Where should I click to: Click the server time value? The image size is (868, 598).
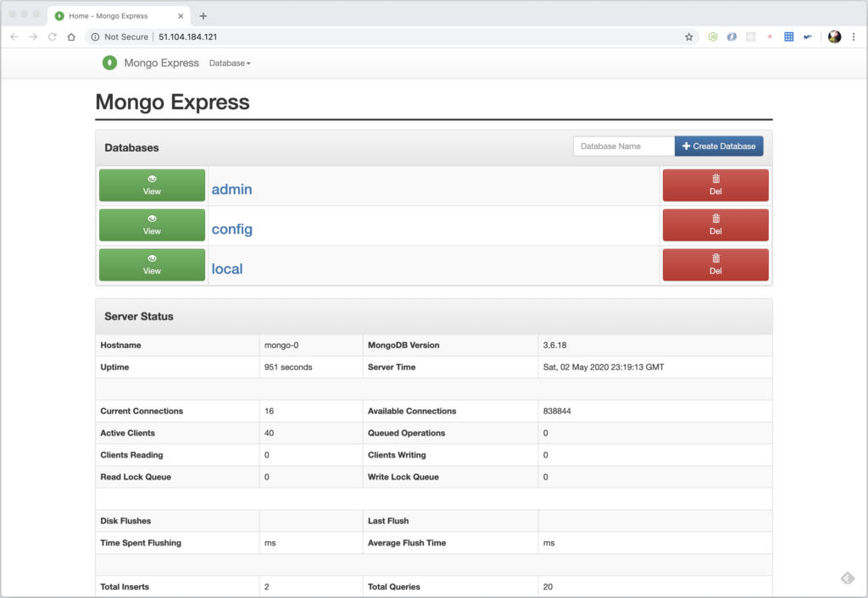click(604, 368)
